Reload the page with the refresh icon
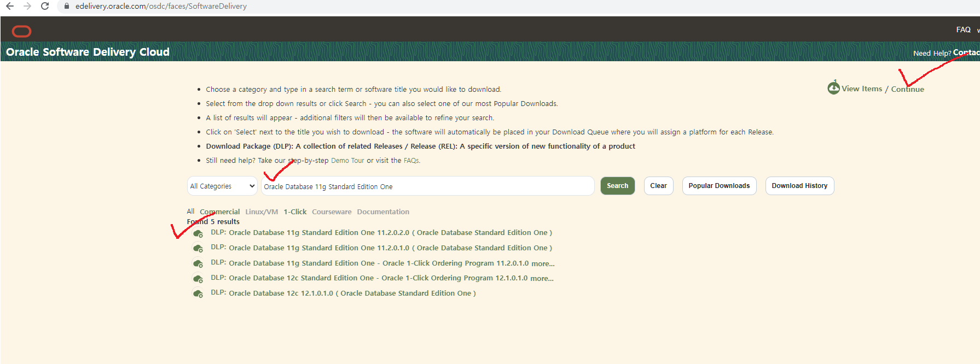Viewport: 980px width, 364px height. [45, 6]
